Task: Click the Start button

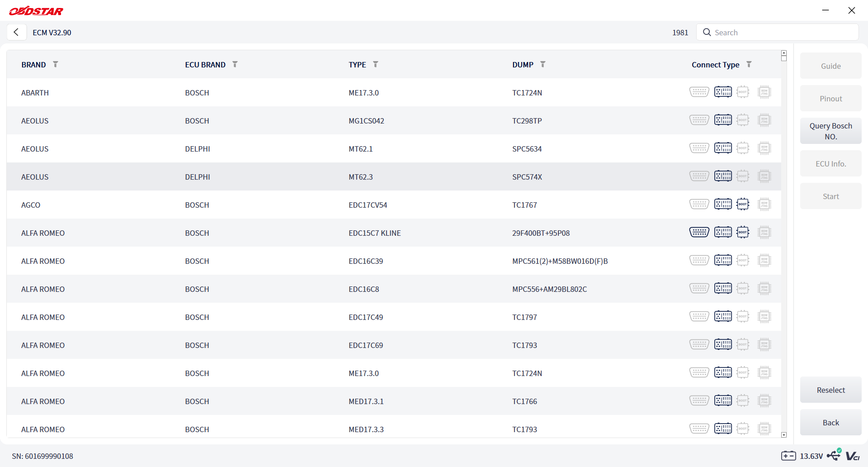Action: [830, 196]
